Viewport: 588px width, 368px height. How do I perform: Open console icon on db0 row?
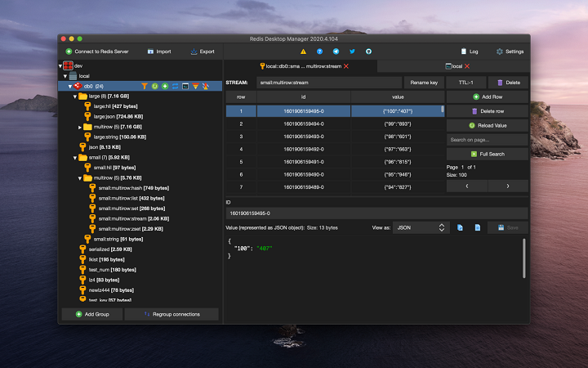185,86
